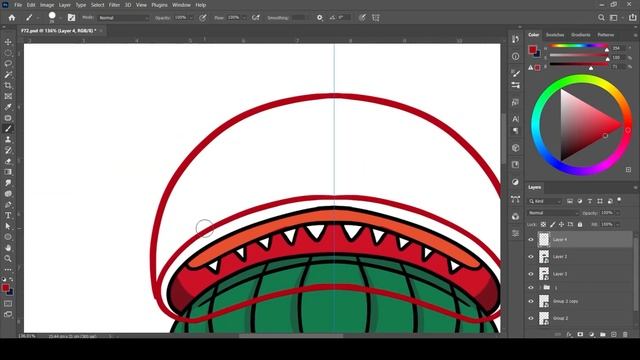Open brush preset picker arrow
Viewport: 640px width, 360px height.
point(60,18)
